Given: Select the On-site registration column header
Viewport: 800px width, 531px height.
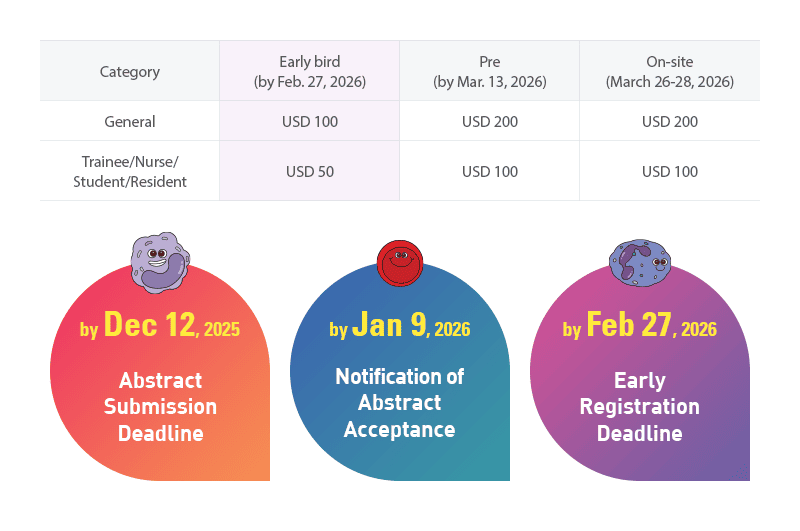Looking at the screenshot, I should coord(669,71).
